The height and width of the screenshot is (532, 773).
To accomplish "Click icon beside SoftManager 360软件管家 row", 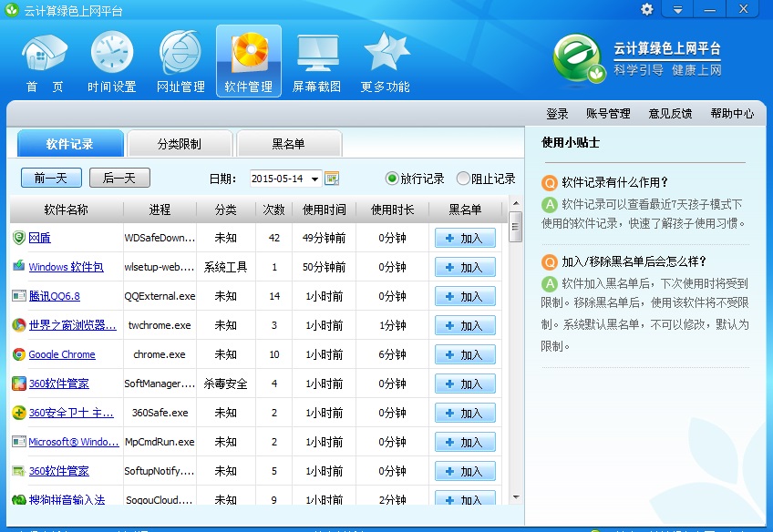I will click(19, 384).
